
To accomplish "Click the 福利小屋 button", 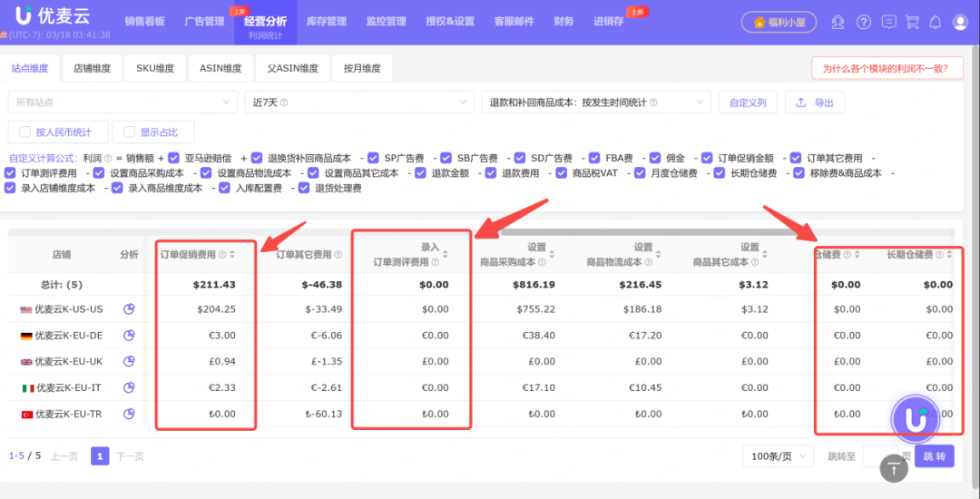I will [x=779, y=22].
